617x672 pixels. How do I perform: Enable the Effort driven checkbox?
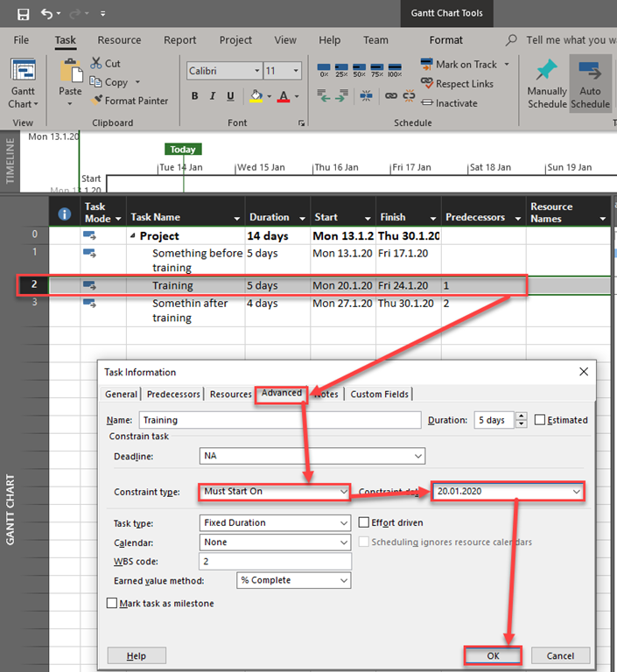[365, 522]
